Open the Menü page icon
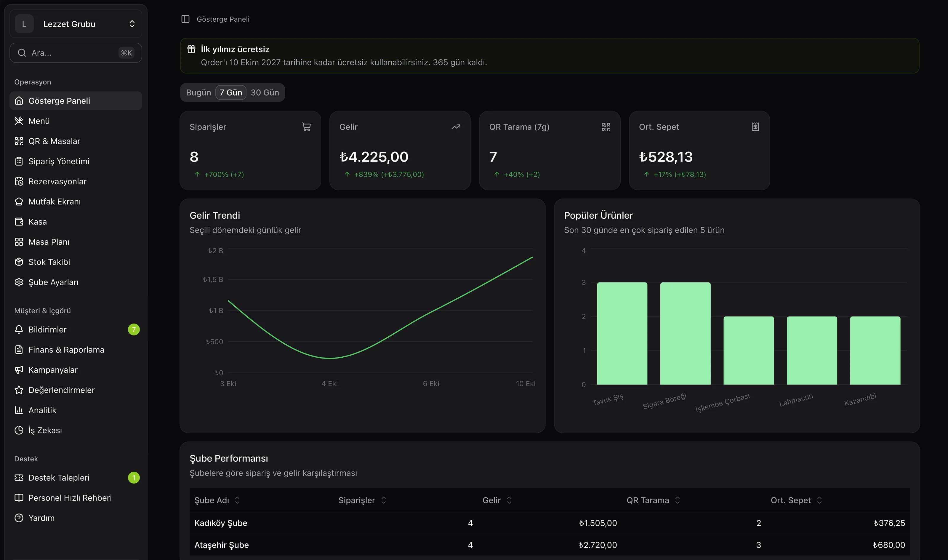Screen dimensions: 948x560 coord(19,121)
